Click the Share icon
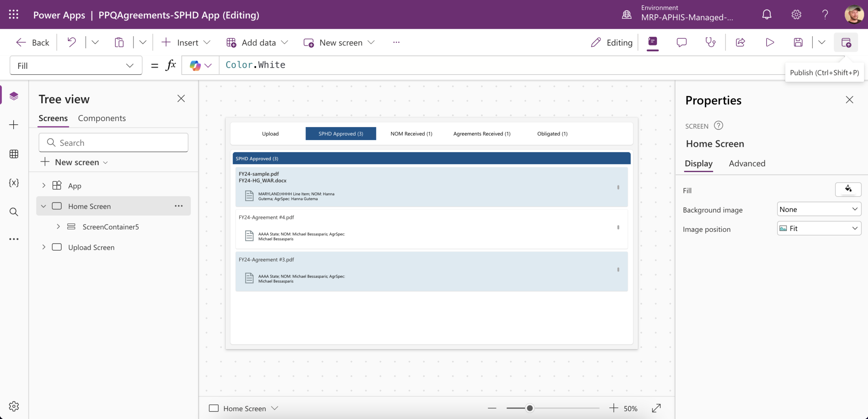 click(741, 42)
